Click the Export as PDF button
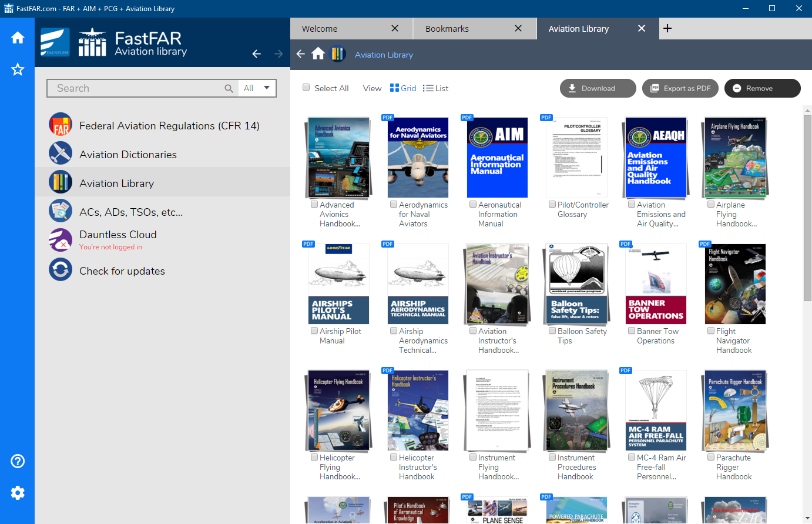812x524 pixels. tap(680, 88)
